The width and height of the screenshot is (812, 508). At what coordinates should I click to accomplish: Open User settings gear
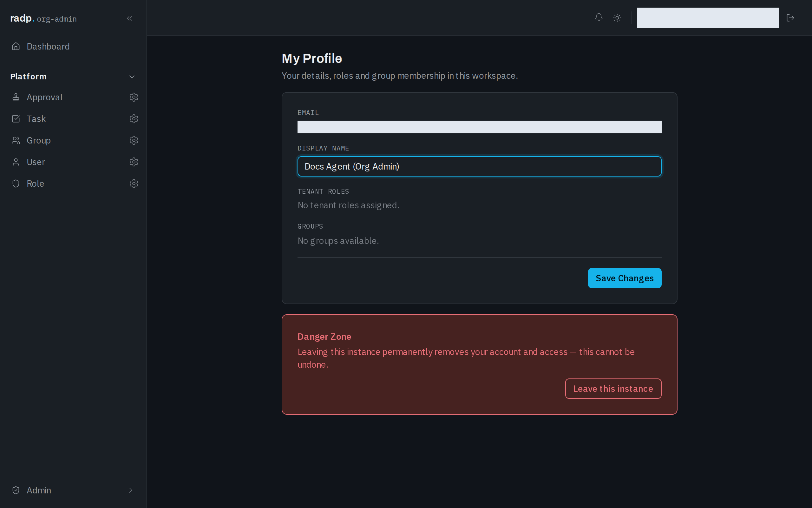click(134, 162)
